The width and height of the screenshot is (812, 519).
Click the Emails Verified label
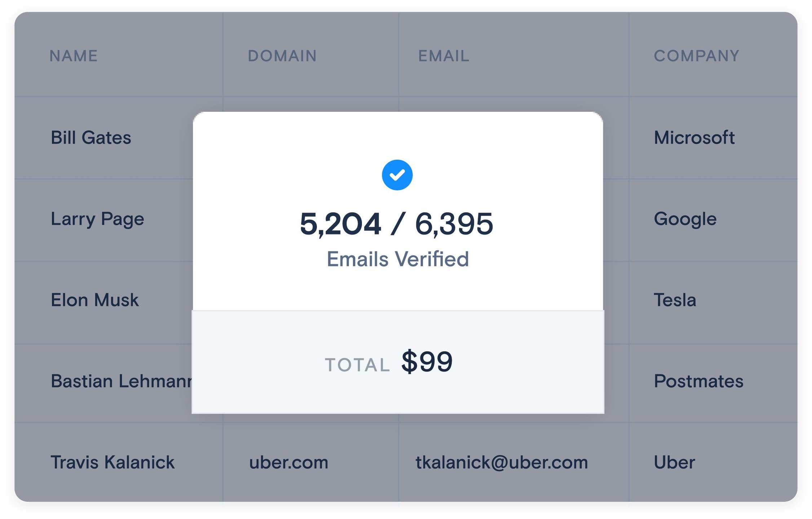[398, 259]
